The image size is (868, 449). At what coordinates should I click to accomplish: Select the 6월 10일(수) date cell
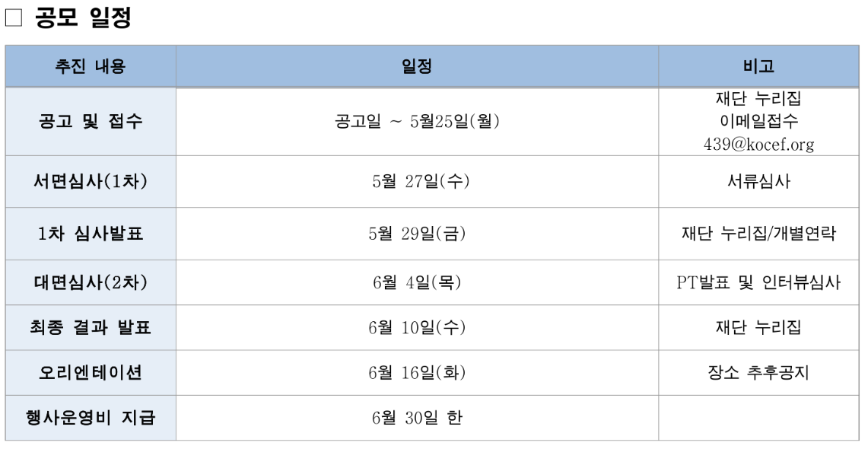tap(417, 328)
